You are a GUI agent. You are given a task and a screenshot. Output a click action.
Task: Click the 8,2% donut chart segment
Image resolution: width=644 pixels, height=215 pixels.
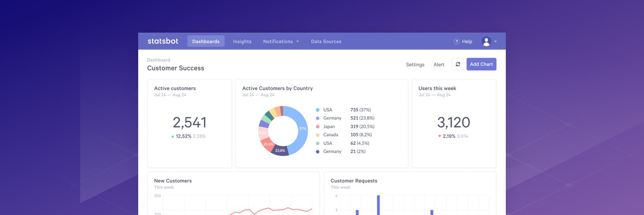pos(263,132)
